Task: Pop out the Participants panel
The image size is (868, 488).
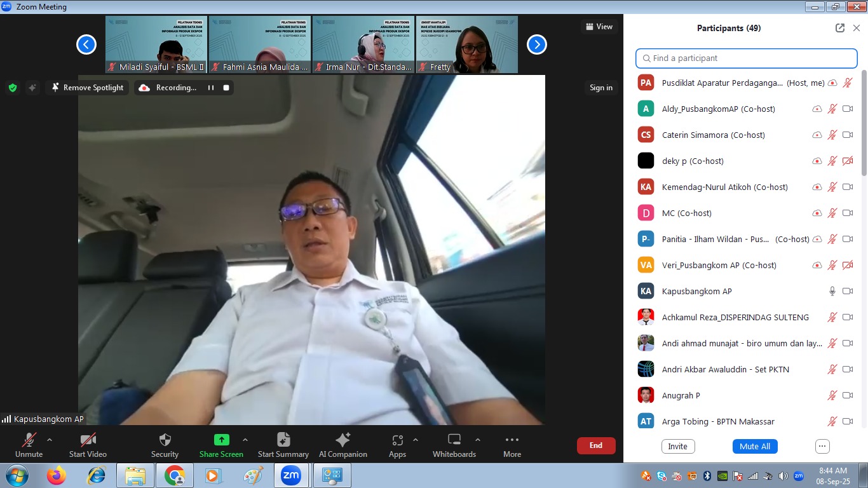Action: [840, 28]
